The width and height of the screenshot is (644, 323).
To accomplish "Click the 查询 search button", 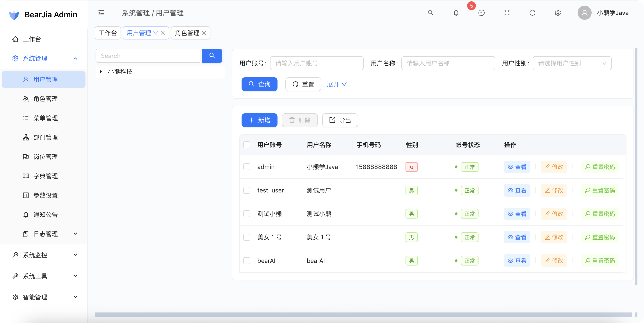I will pos(259,84).
